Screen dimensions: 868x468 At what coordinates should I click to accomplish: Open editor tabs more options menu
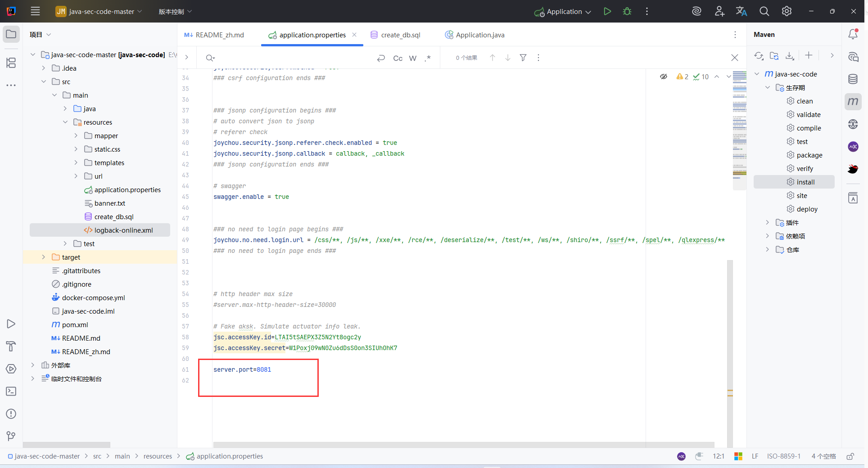click(x=735, y=35)
